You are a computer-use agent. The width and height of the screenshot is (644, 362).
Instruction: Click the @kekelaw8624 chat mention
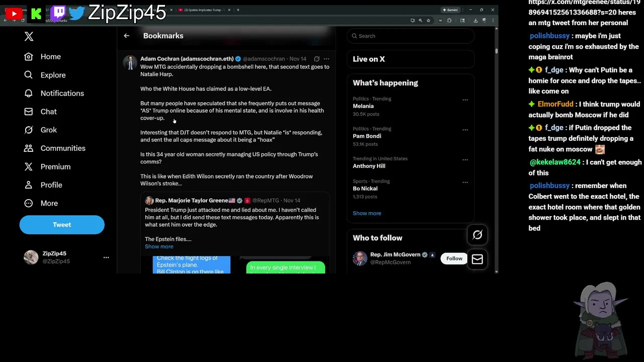click(555, 162)
